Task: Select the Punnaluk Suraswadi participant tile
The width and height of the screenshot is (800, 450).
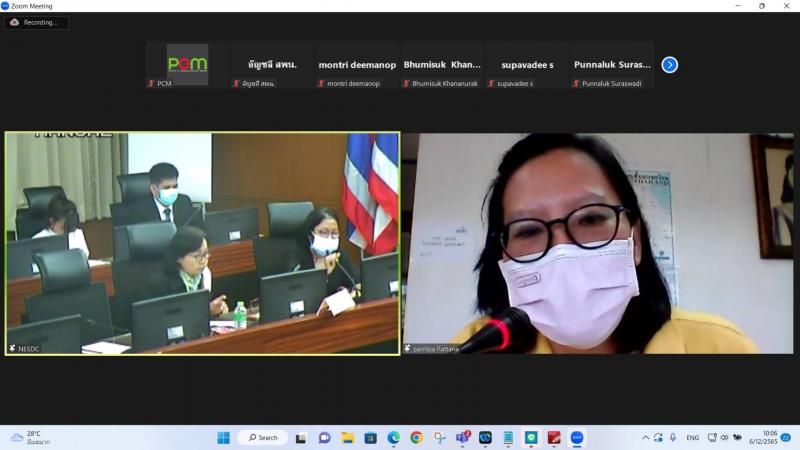Action: point(612,65)
